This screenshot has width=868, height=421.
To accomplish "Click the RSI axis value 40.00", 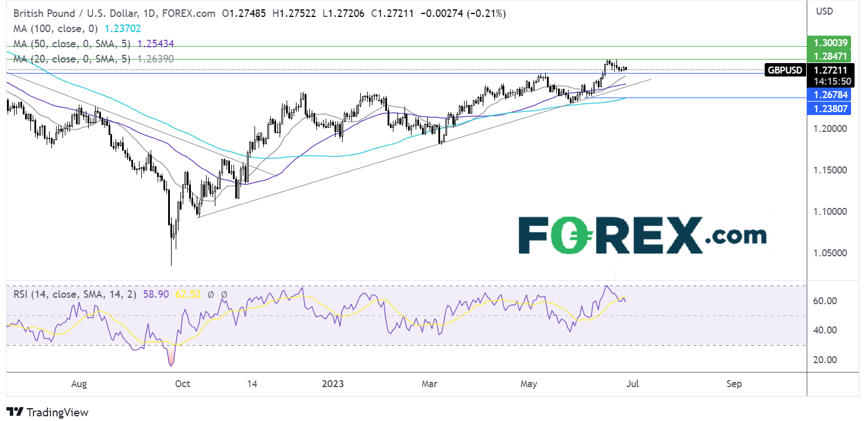I will [825, 330].
